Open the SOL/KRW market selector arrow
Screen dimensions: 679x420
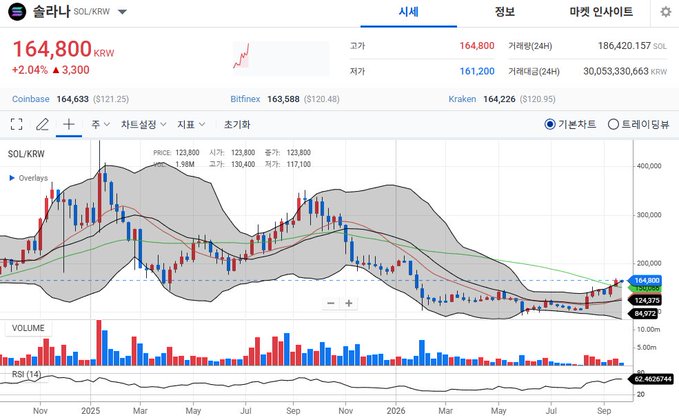click(123, 12)
